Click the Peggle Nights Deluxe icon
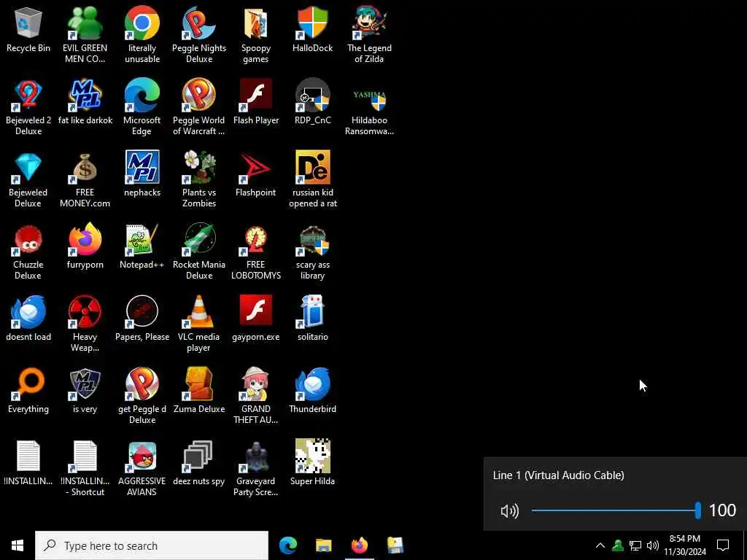This screenshot has width=747, height=560. click(x=198, y=35)
